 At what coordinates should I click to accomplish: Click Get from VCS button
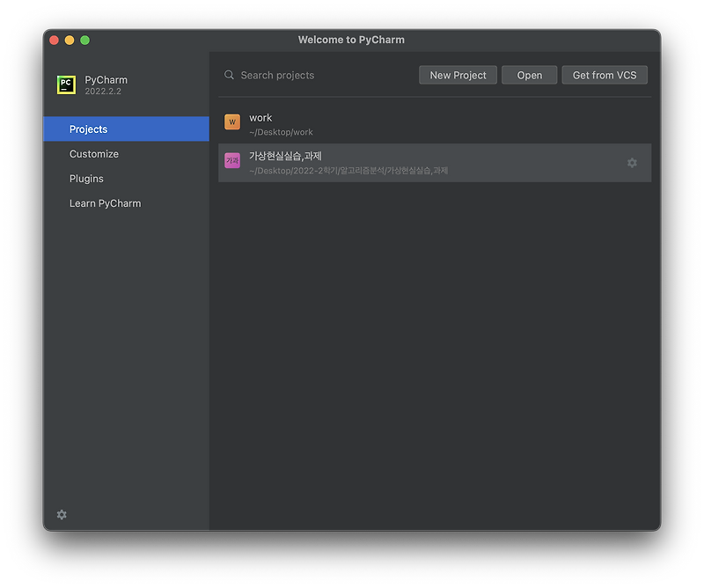[605, 75]
